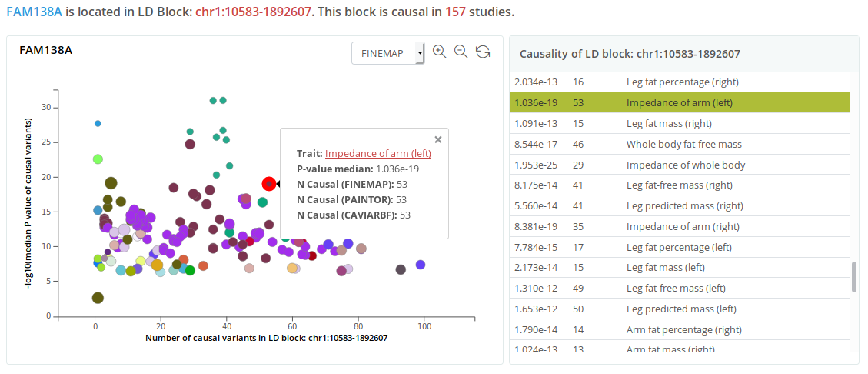Screen dimensions: 868x374
Task: Select the Leg fat-free mass (left) row
Action: click(679, 288)
